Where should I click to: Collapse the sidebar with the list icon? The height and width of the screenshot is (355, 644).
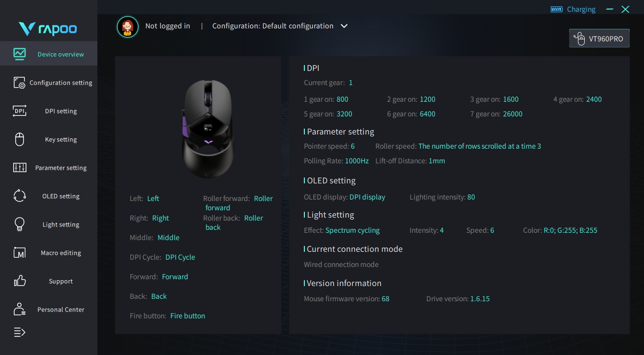pos(20,333)
